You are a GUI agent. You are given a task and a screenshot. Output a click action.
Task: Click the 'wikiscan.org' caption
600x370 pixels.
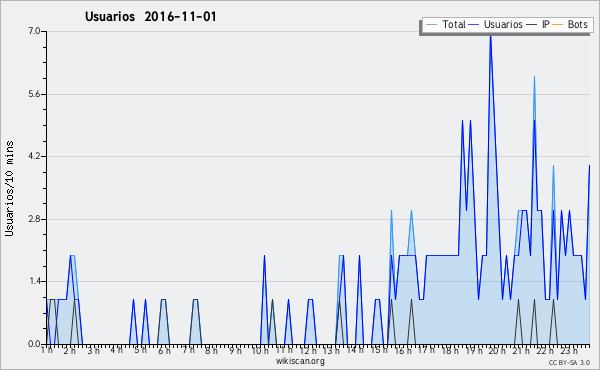coord(300,361)
